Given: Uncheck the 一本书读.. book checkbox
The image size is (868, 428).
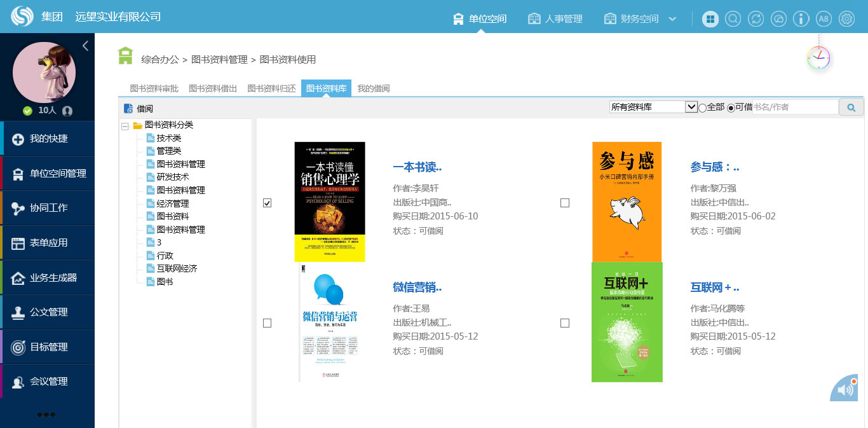Looking at the screenshot, I should pos(267,203).
